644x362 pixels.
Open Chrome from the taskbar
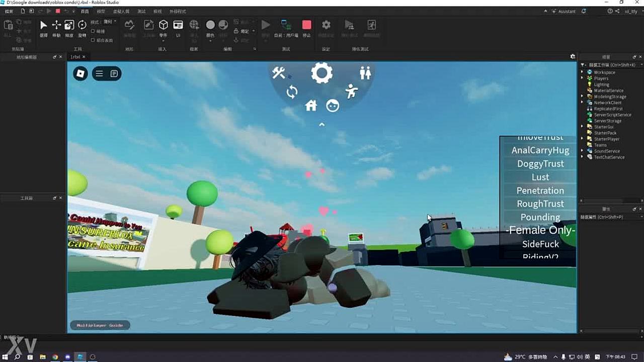(x=55, y=356)
